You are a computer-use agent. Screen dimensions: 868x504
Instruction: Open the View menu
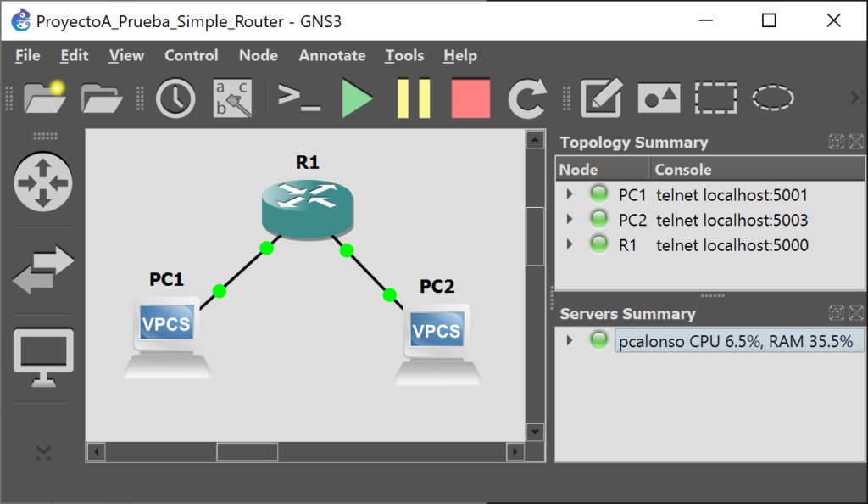pos(126,55)
